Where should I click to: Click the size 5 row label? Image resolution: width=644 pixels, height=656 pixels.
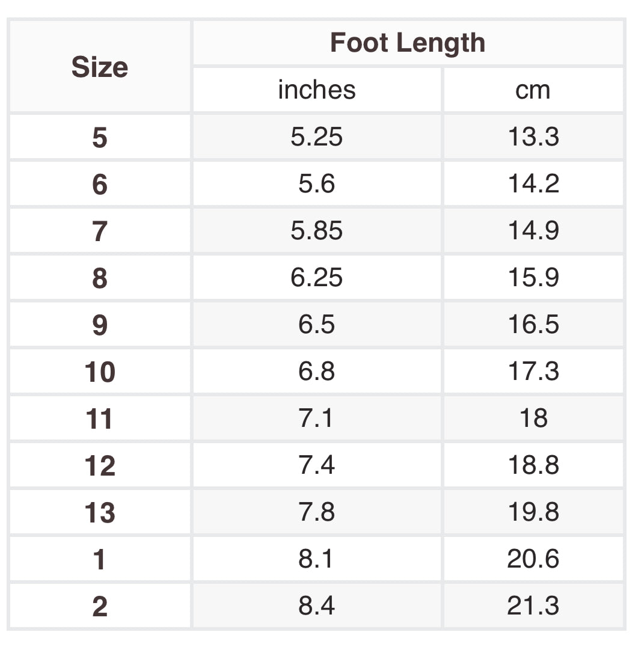[x=100, y=137]
